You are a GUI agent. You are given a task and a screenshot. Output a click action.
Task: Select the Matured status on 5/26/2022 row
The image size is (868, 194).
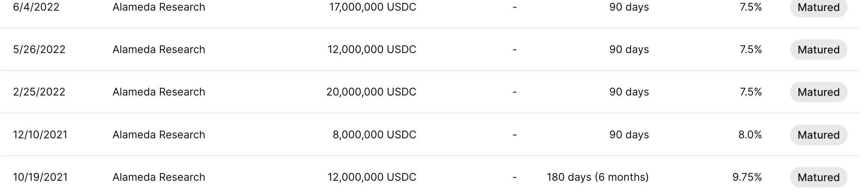click(x=818, y=50)
